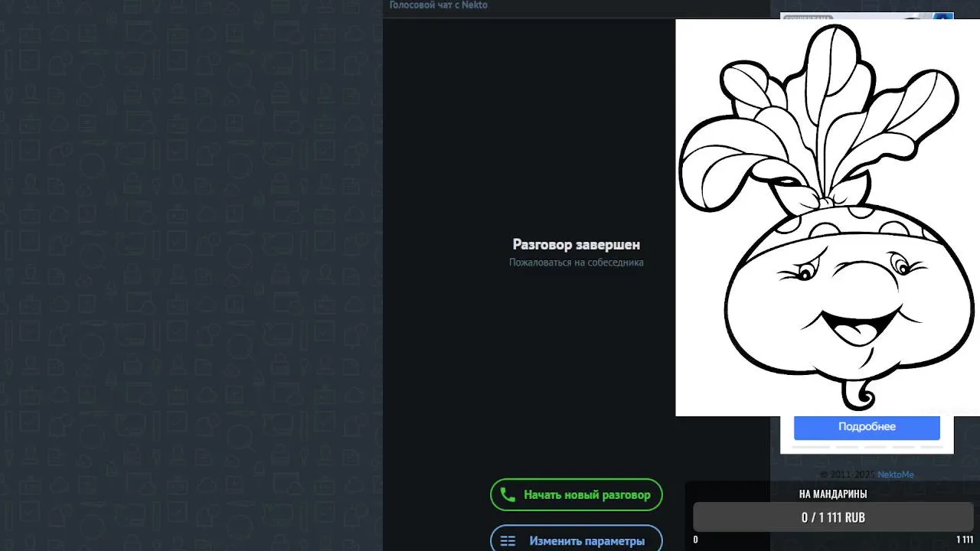Click the turnip cartoon image overlay
This screenshot has height=551, width=980.
click(x=828, y=217)
